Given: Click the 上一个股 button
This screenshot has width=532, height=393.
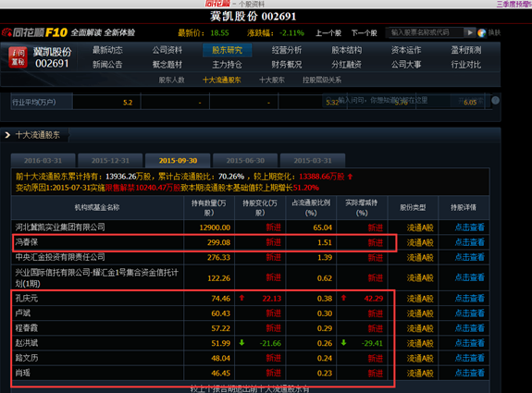Looking at the screenshot, I should click(328, 33).
